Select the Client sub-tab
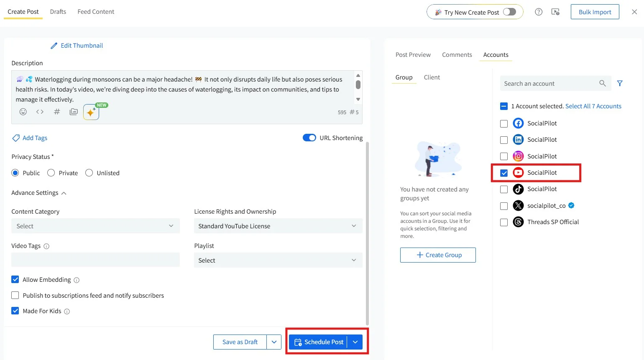Image resolution: width=644 pixels, height=360 pixels. point(432,77)
